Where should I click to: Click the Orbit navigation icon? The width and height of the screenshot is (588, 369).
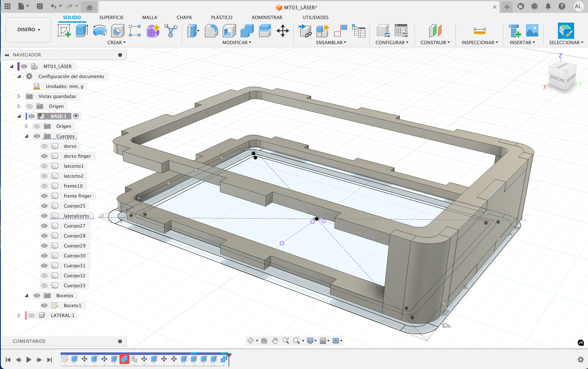[250, 341]
